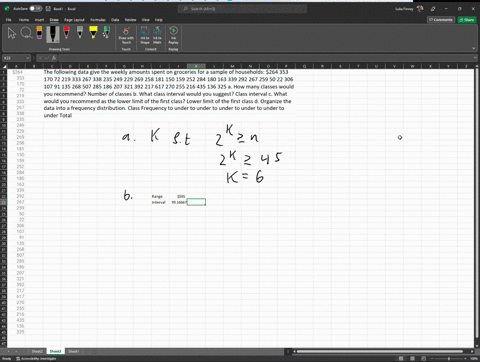
Task: Add a new sheet with plus icon
Action: point(94,351)
